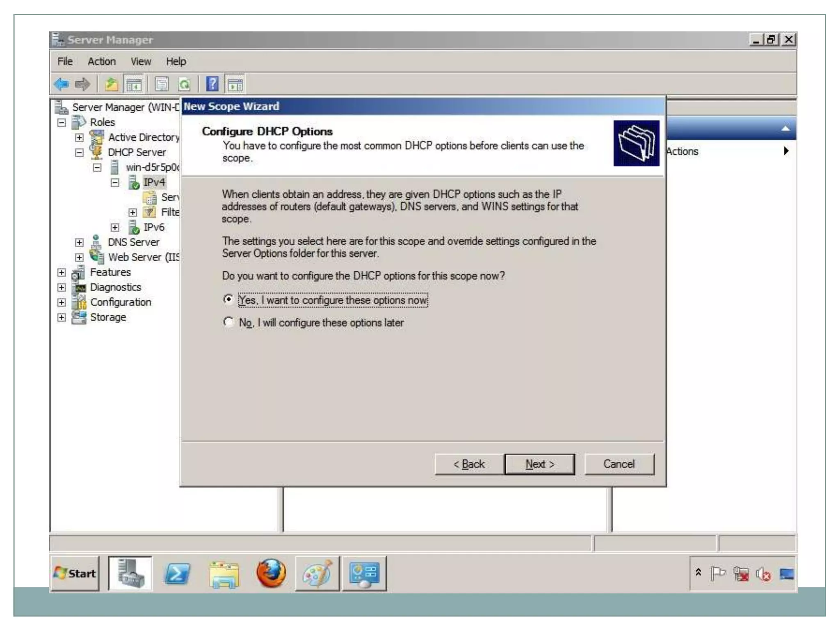Open Paint from the taskbar
This screenshot has height=630, width=840.
point(317,573)
